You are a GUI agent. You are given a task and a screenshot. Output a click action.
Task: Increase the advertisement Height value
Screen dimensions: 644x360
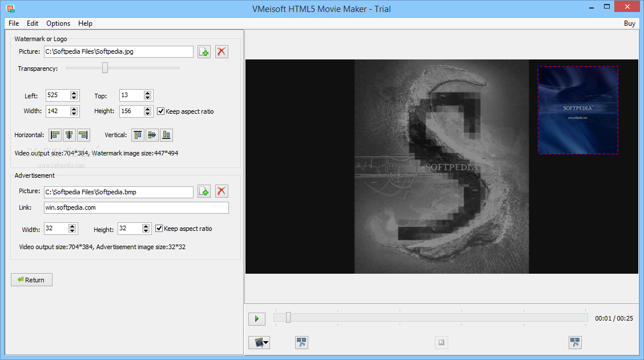tap(146, 226)
